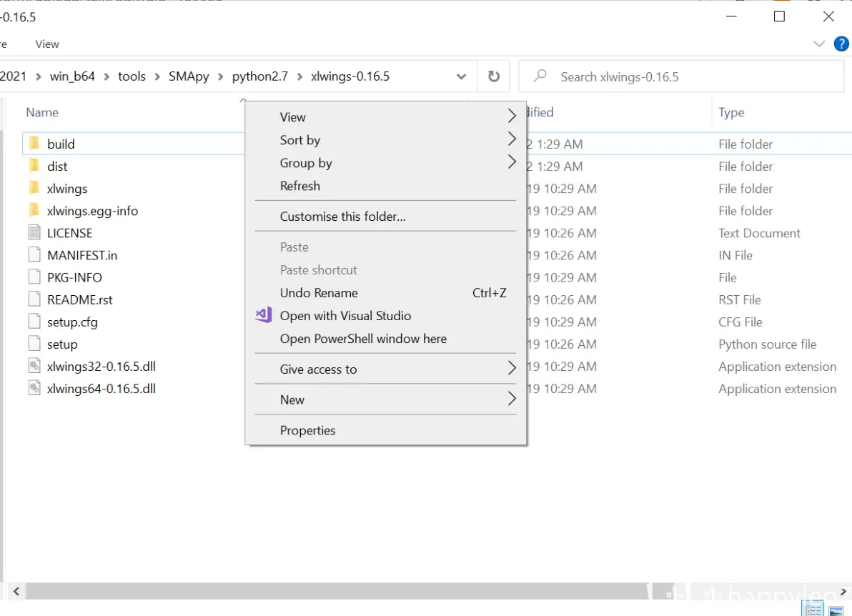Click python2.7 in the breadcrumb path
Viewport: 852px width, 616px height.
pyautogui.click(x=259, y=76)
